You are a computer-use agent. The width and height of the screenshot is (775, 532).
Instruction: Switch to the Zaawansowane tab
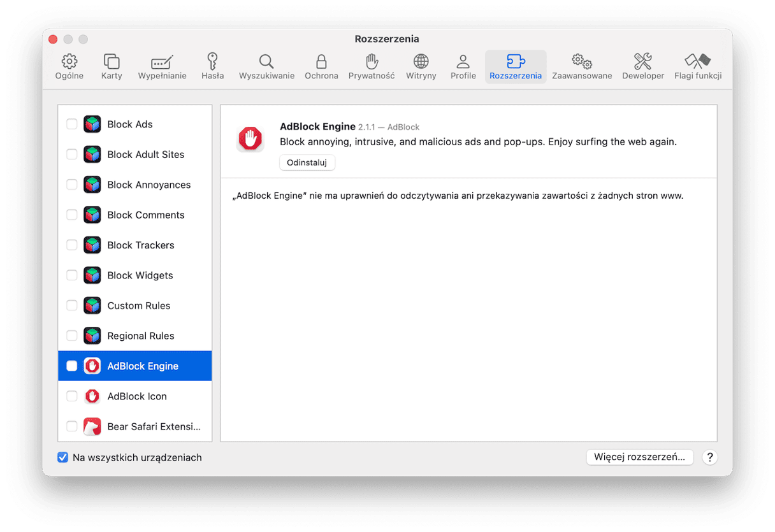pyautogui.click(x=581, y=67)
